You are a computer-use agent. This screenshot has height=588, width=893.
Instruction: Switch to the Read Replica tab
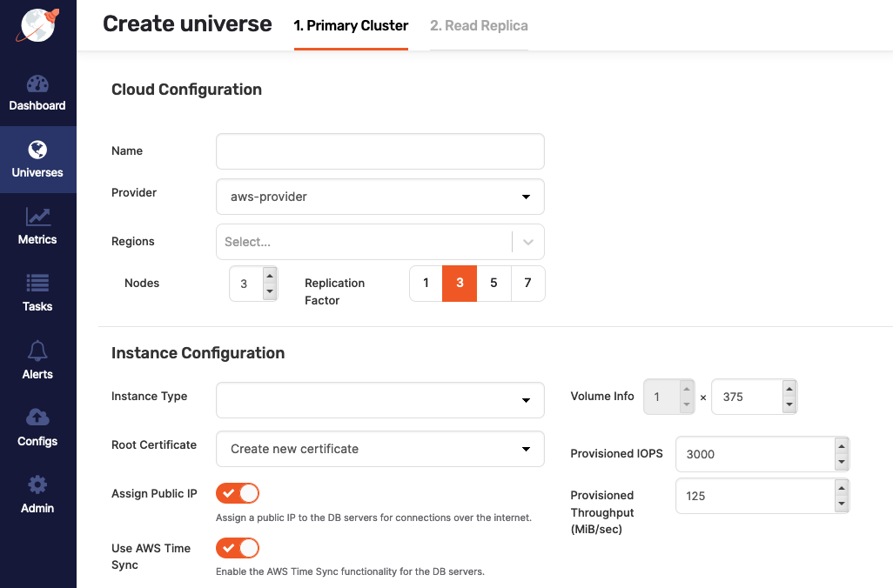point(478,25)
